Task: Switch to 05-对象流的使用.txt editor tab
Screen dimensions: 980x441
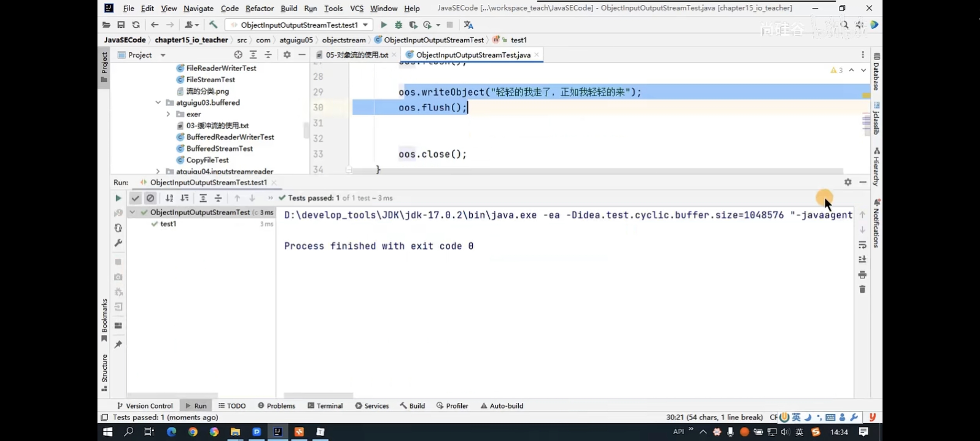Action: point(356,55)
